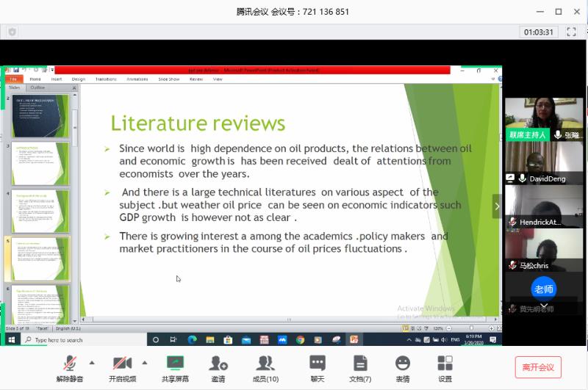
Task: Click the Type here to search box
Action: pos(83,340)
